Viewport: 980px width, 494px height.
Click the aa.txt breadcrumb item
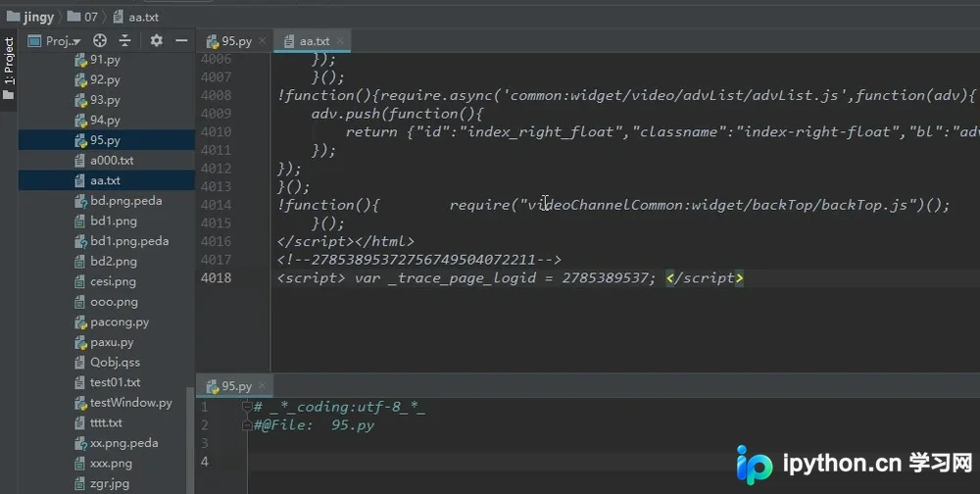click(136, 17)
